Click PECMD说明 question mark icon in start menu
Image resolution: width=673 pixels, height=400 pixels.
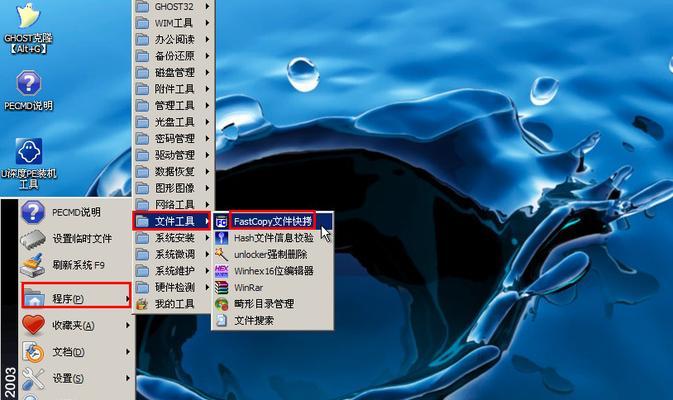33,212
